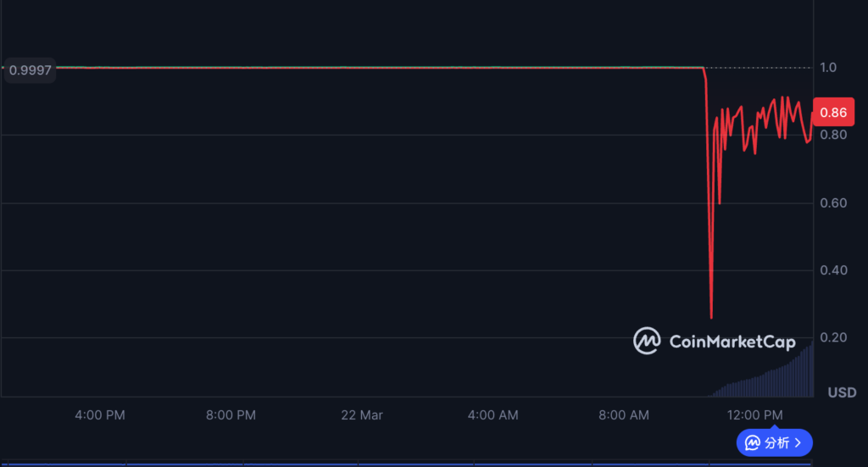Click the 22 Mar date axis label
868x467 pixels.
click(x=362, y=414)
